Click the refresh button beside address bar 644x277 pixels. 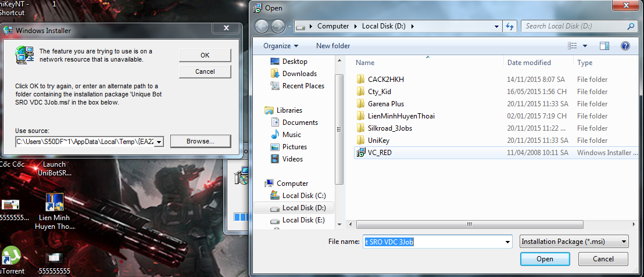pos(510,26)
